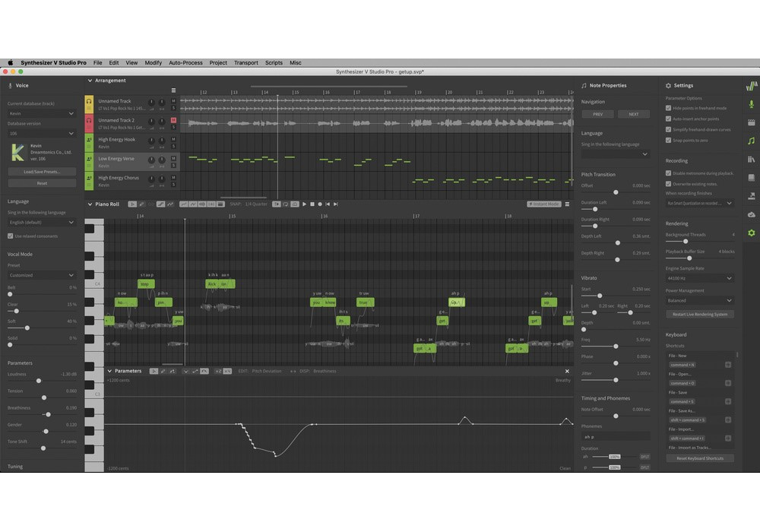Open the Current database Kevin dropdown
The image size is (760, 532).
click(x=42, y=113)
